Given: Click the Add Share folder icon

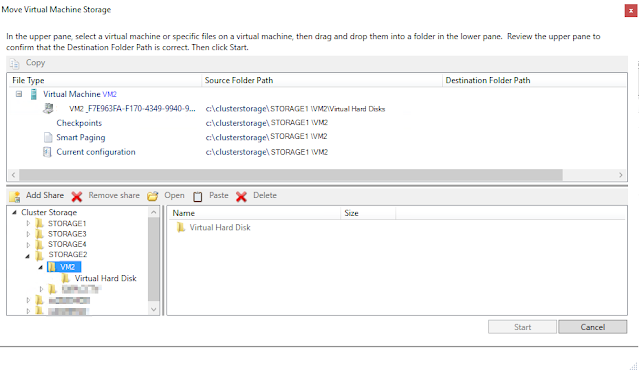Looking at the screenshot, I should pos(15,196).
